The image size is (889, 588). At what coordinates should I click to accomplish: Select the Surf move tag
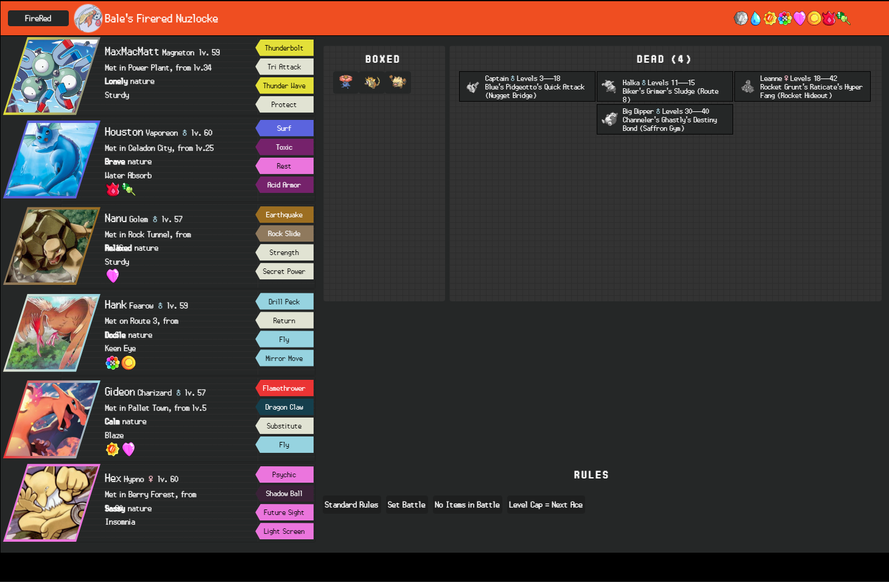click(284, 128)
